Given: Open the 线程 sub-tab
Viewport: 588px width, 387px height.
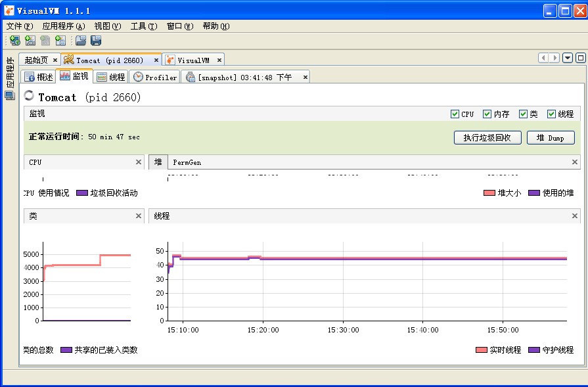Looking at the screenshot, I should pyautogui.click(x=111, y=78).
